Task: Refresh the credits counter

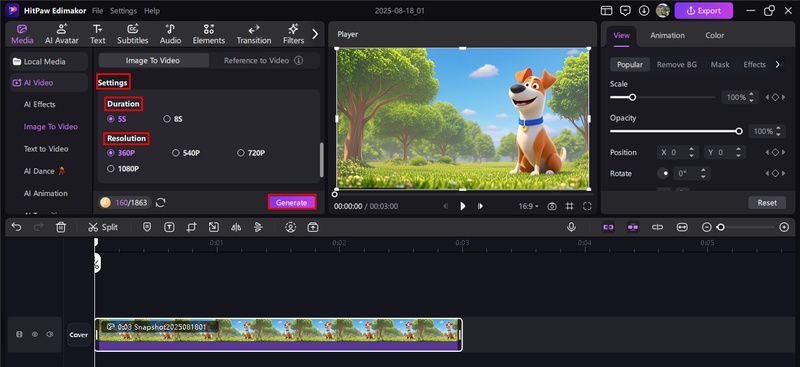Action: point(161,203)
